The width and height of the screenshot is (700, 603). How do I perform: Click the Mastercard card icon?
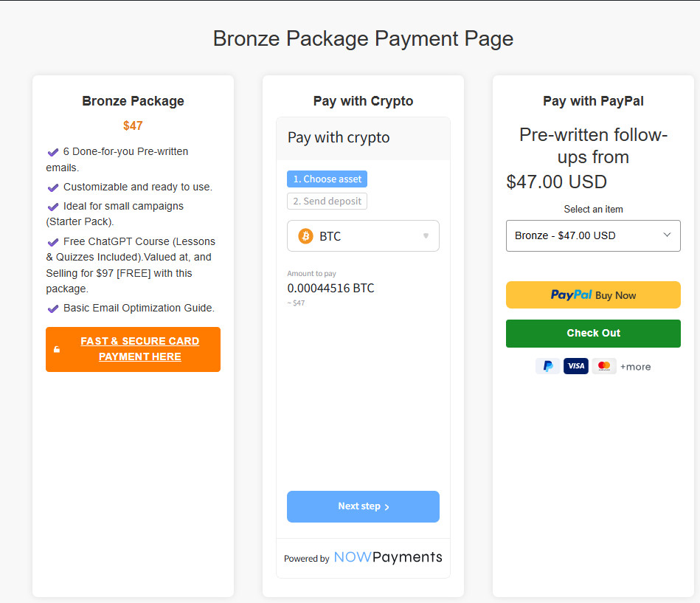click(604, 366)
